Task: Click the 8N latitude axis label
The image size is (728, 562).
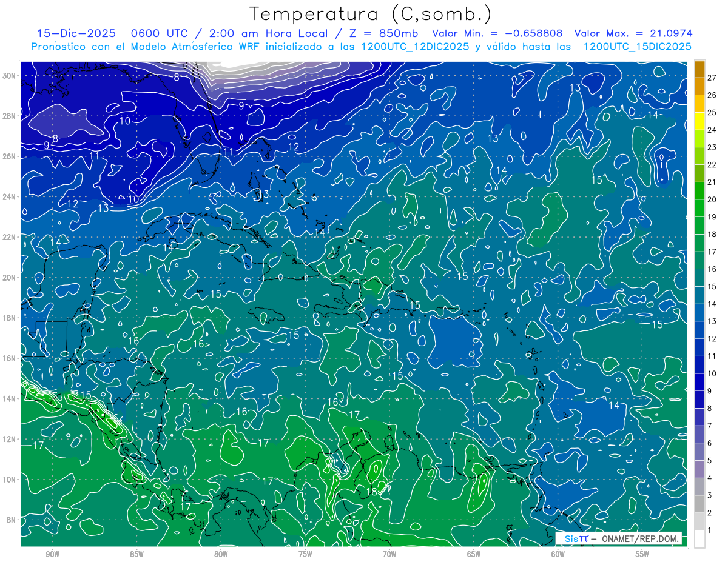Action: (12, 520)
